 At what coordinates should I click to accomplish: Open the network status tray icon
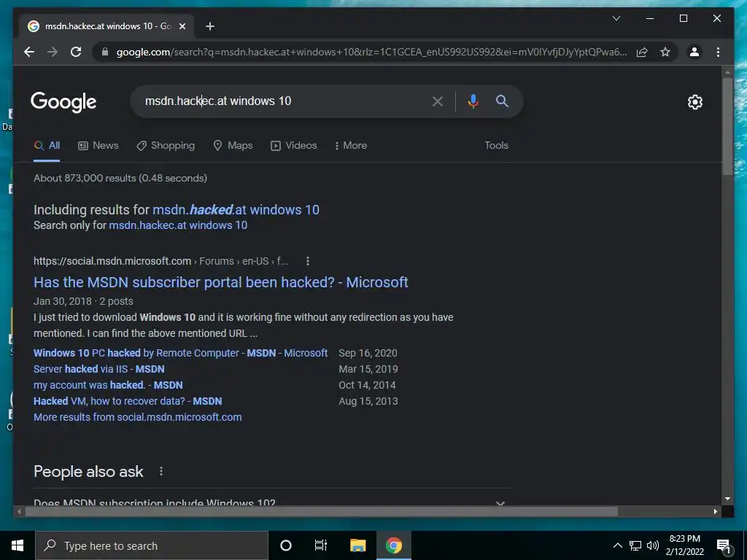(635, 545)
